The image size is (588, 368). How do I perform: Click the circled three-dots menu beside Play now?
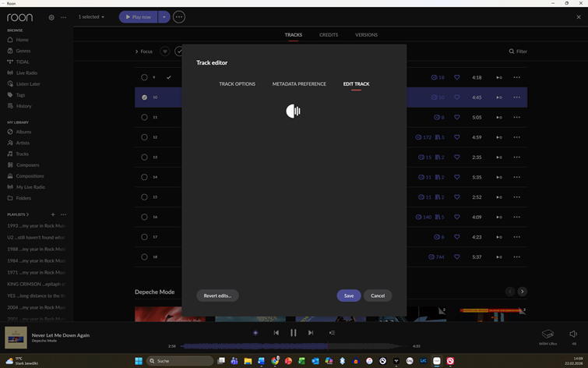click(179, 17)
